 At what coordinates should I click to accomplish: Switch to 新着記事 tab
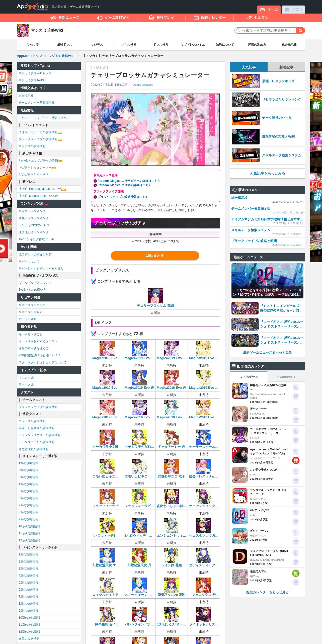[286, 67]
